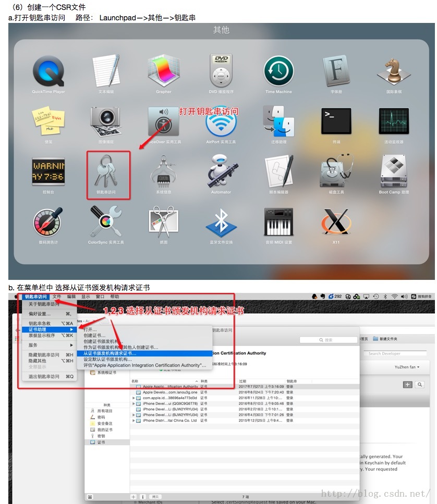Open Disk Utility (磁盘工具)
The image size is (437, 504).
pos(336,171)
